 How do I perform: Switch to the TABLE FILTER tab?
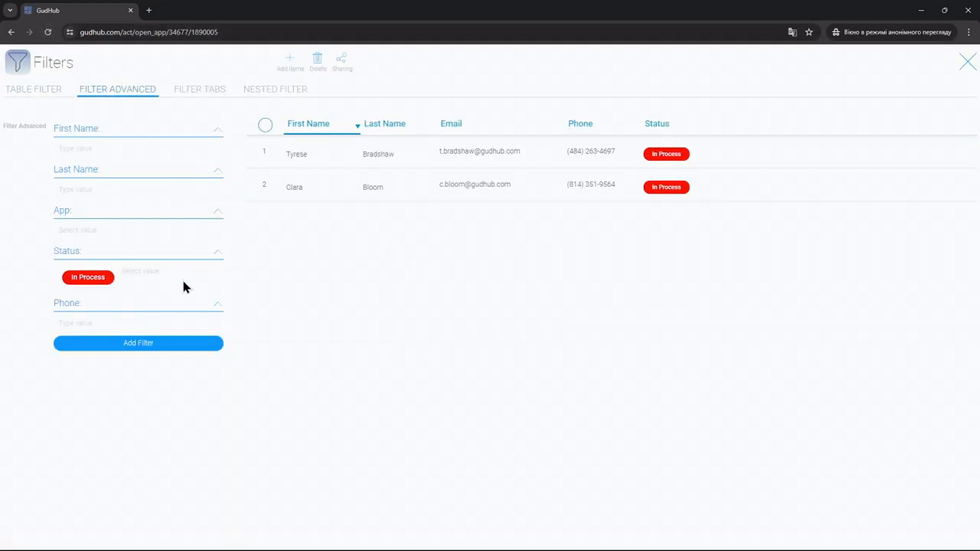point(34,89)
